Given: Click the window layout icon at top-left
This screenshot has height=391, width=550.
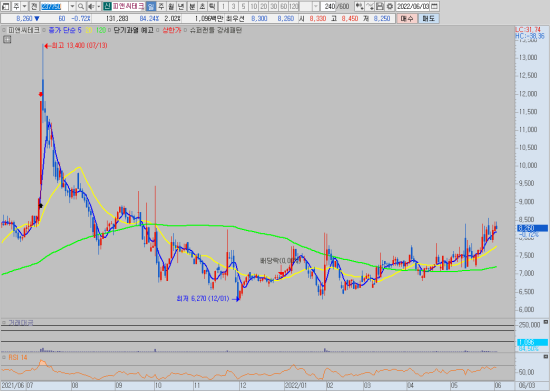Looking at the screenshot, I should (x=5, y=6).
